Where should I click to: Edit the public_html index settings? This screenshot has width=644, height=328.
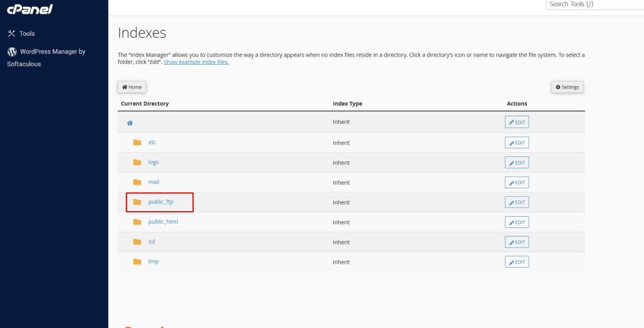pyautogui.click(x=516, y=222)
